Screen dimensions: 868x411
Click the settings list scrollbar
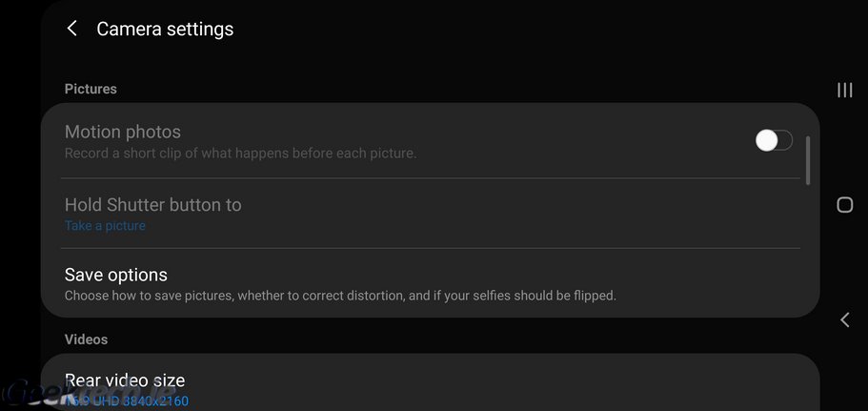pyautogui.click(x=808, y=160)
